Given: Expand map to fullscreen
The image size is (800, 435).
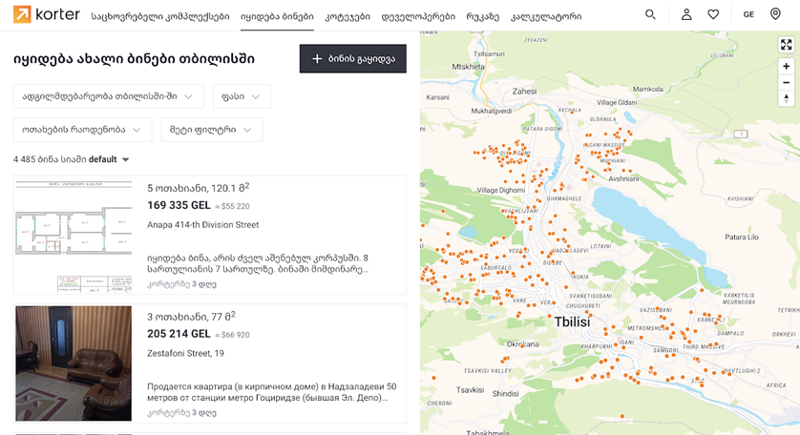Looking at the screenshot, I should click(786, 44).
